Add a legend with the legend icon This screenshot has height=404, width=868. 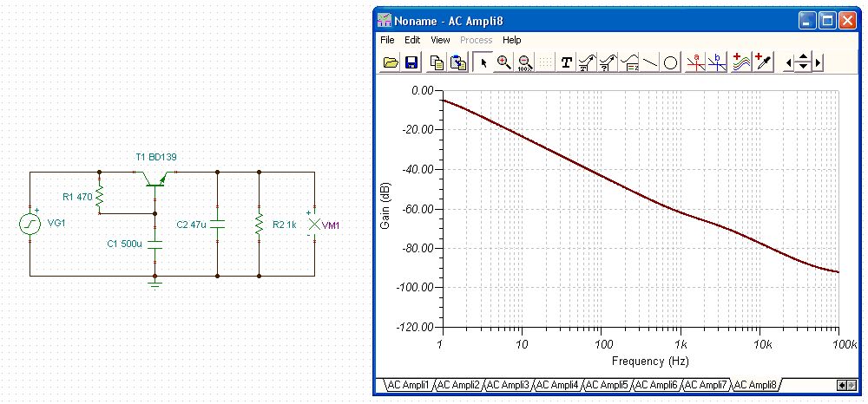[x=629, y=62]
